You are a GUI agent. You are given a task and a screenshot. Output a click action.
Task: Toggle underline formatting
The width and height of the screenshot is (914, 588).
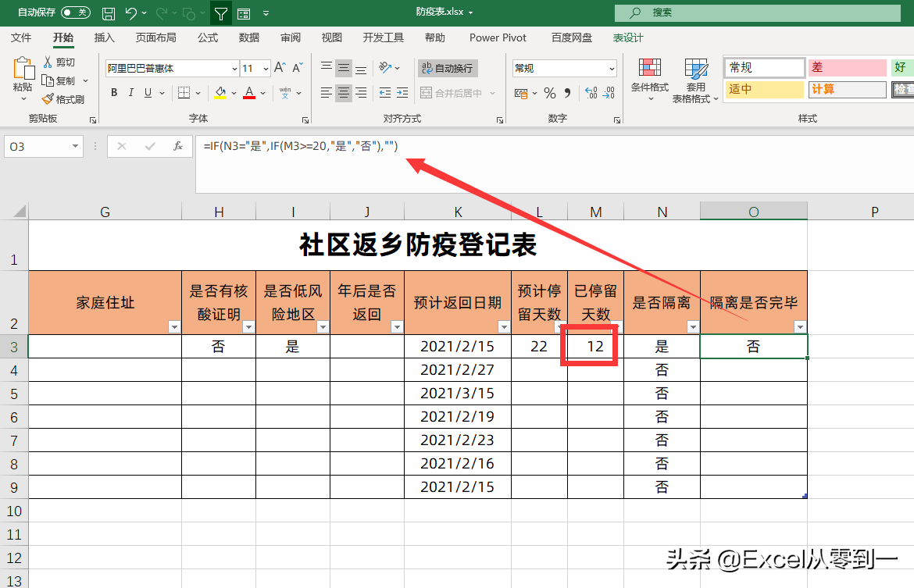[x=148, y=93]
